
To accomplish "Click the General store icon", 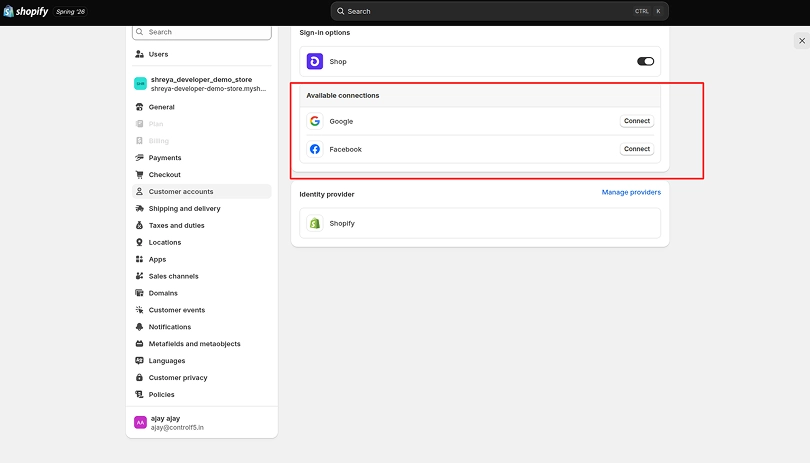I will (139, 107).
